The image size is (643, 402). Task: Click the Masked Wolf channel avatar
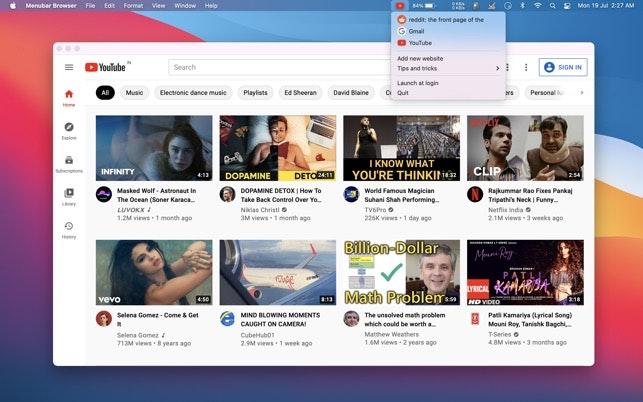pyautogui.click(x=104, y=194)
